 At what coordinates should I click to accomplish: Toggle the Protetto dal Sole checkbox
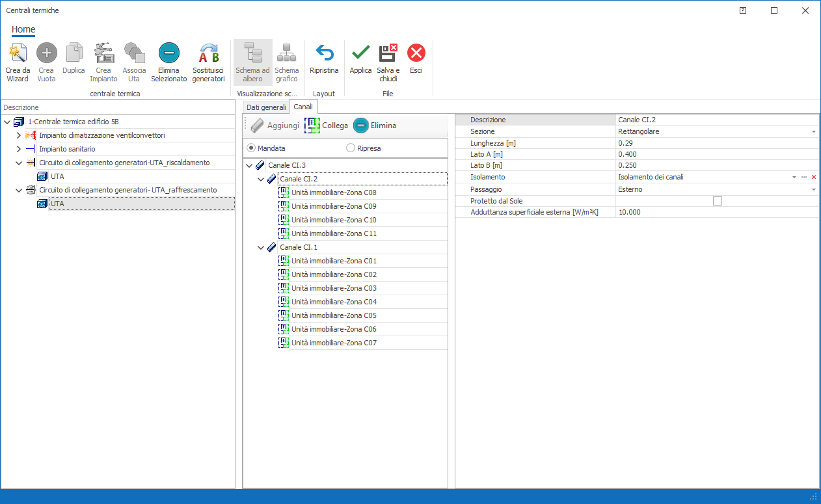pyautogui.click(x=717, y=201)
